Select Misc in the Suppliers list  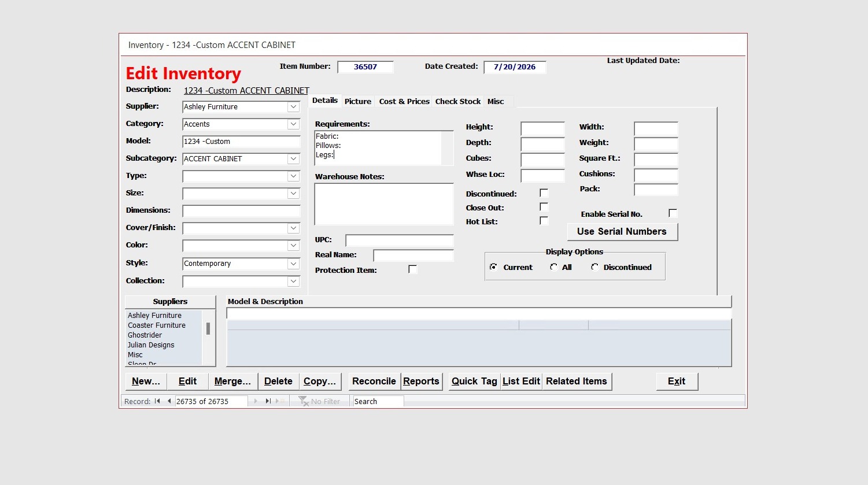tap(135, 355)
